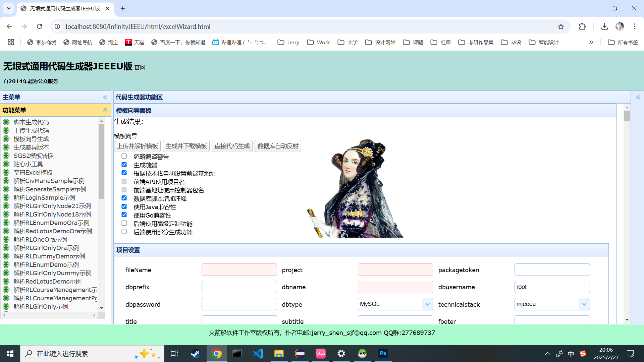Check 后端使用高级定制功能
This screenshot has height=362, width=644.
[124, 223]
